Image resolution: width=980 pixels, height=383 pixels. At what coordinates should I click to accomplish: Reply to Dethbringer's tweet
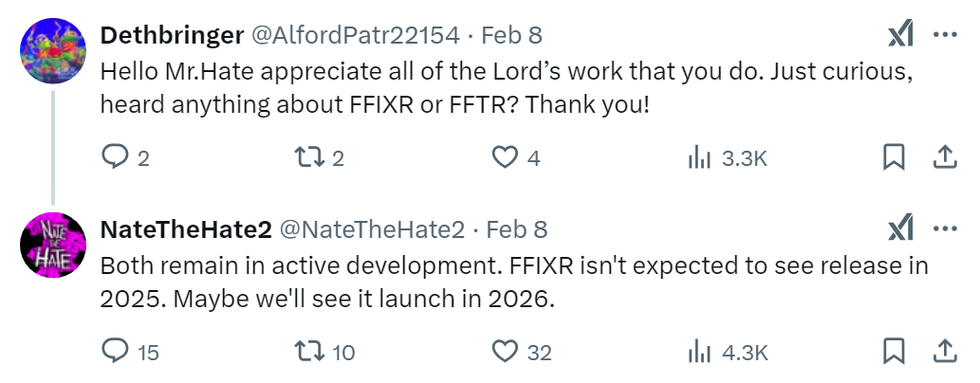pyautogui.click(x=114, y=158)
